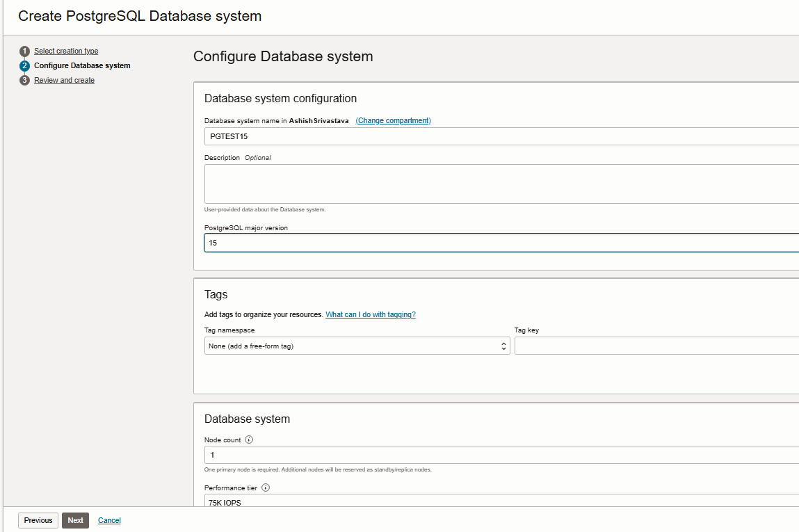Click the Database system name field
Image resolution: width=799 pixels, height=532 pixels.
coord(501,136)
